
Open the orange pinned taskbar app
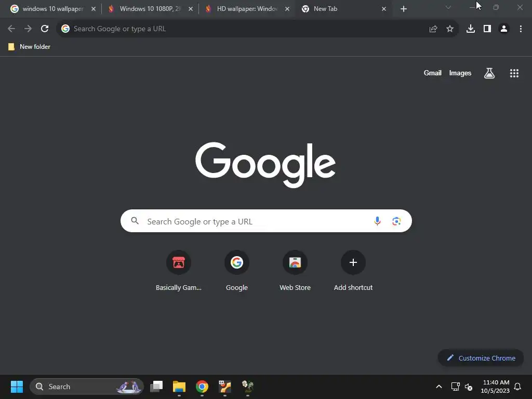224,387
